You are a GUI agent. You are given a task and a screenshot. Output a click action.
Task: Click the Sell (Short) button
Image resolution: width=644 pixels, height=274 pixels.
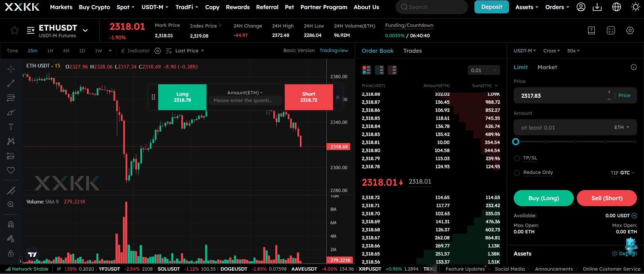pos(607,198)
